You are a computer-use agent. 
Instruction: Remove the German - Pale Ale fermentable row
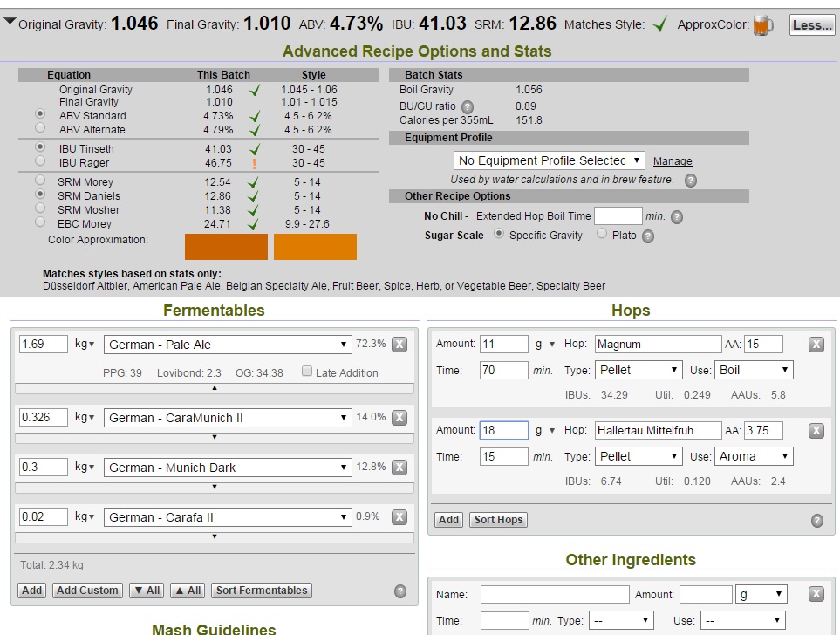pyautogui.click(x=400, y=345)
